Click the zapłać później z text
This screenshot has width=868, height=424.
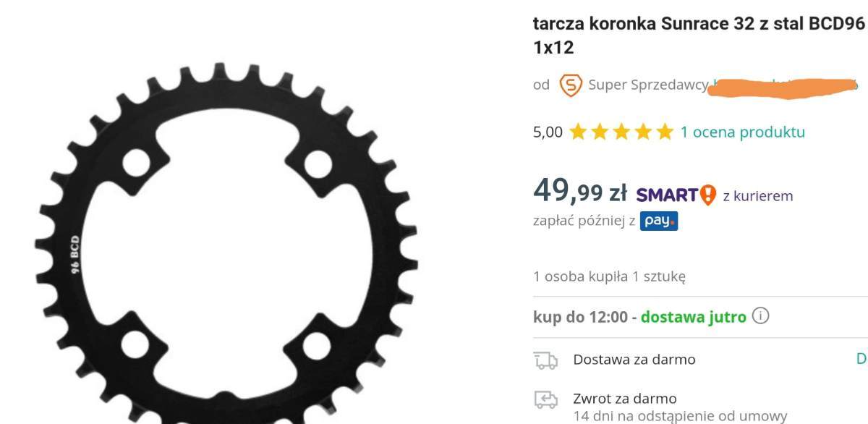[x=584, y=221]
